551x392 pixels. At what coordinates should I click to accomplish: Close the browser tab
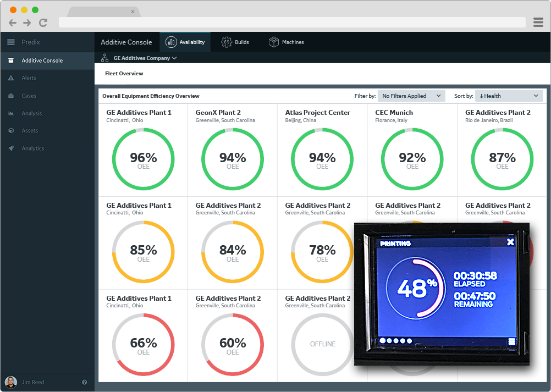tap(133, 12)
